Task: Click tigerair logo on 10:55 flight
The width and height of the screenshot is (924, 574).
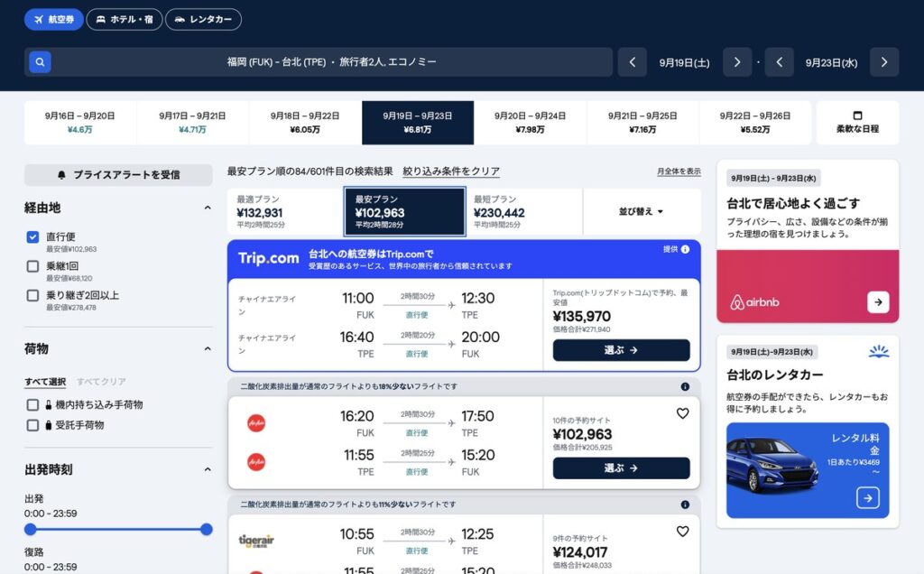Action: click(256, 541)
